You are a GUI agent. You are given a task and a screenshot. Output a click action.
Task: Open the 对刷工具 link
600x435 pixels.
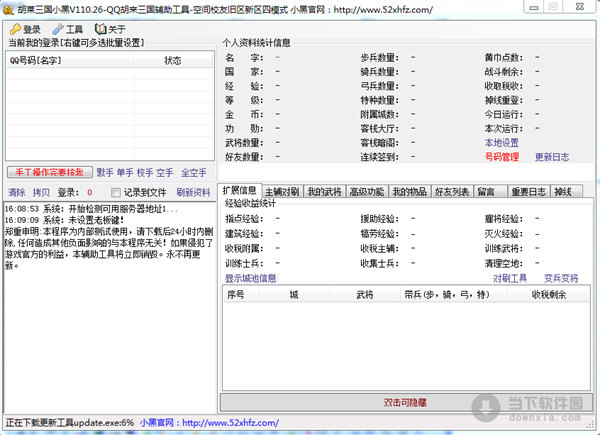coord(510,278)
